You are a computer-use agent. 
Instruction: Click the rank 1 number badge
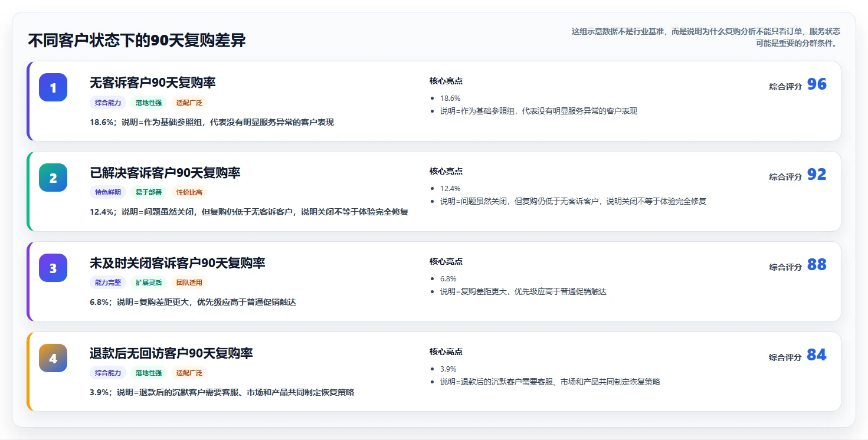[x=53, y=87]
